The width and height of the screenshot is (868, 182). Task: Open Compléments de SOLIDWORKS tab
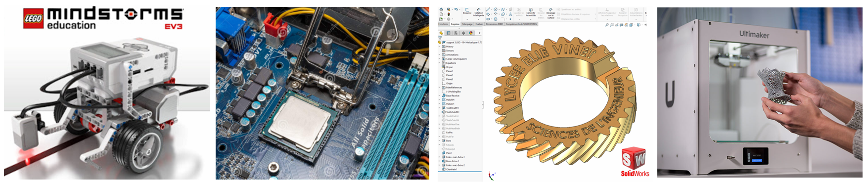click(521, 24)
